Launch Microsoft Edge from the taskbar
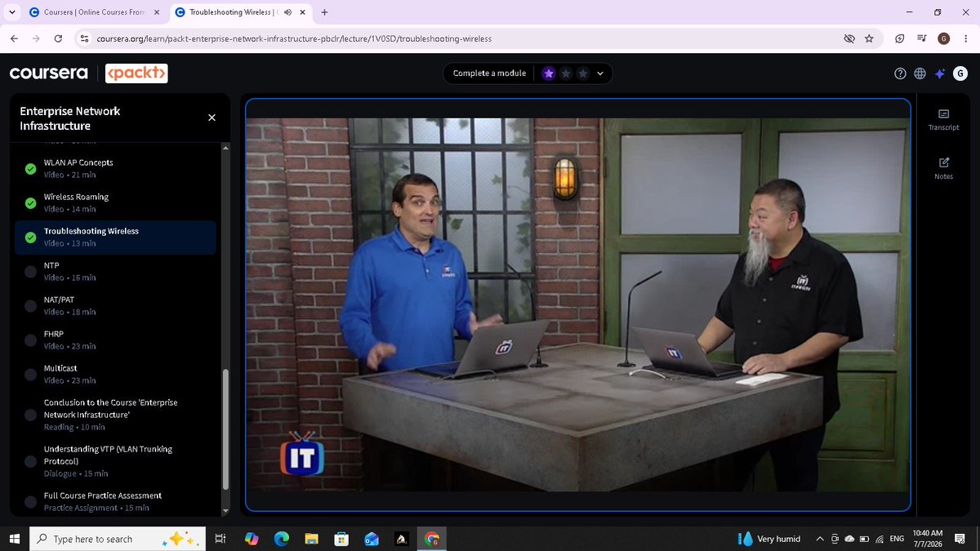Viewport: 980px width, 551px height. pyautogui.click(x=281, y=539)
